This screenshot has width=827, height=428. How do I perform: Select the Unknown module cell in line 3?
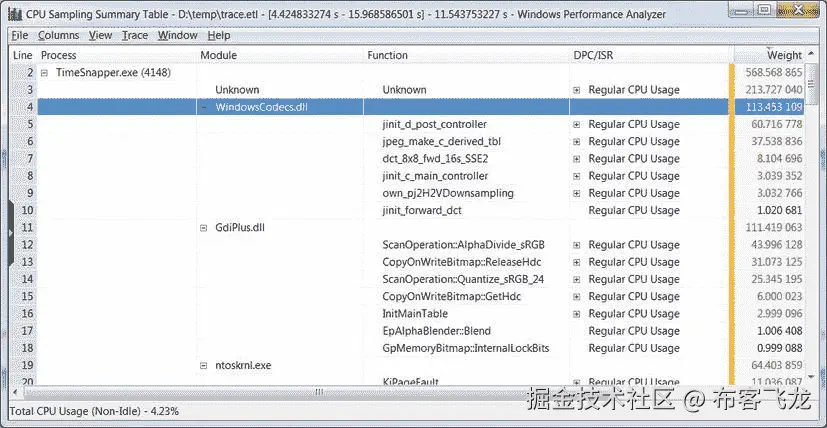[x=237, y=90]
